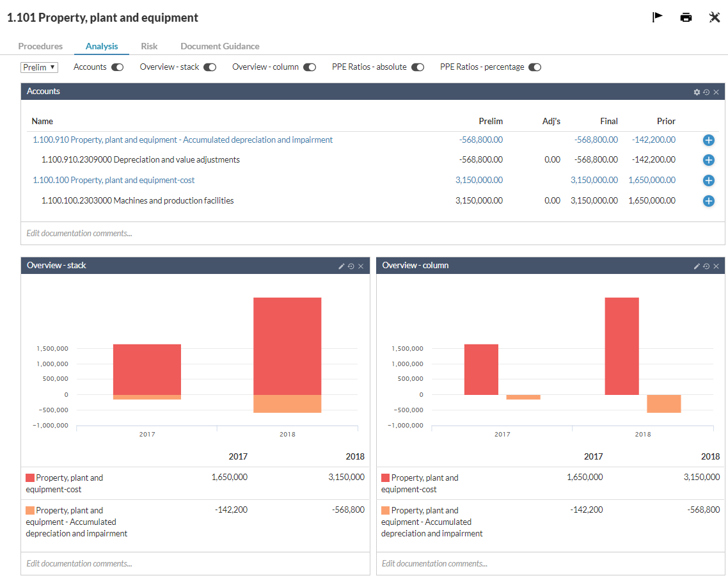This screenshot has height=578, width=728.
Task: Open the Document Guidance tab
Action: click(219, 46)
